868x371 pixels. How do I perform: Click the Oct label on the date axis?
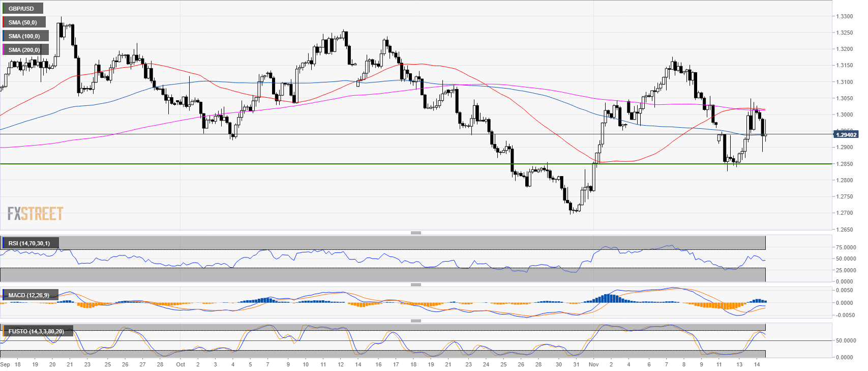tap(180, 364)
